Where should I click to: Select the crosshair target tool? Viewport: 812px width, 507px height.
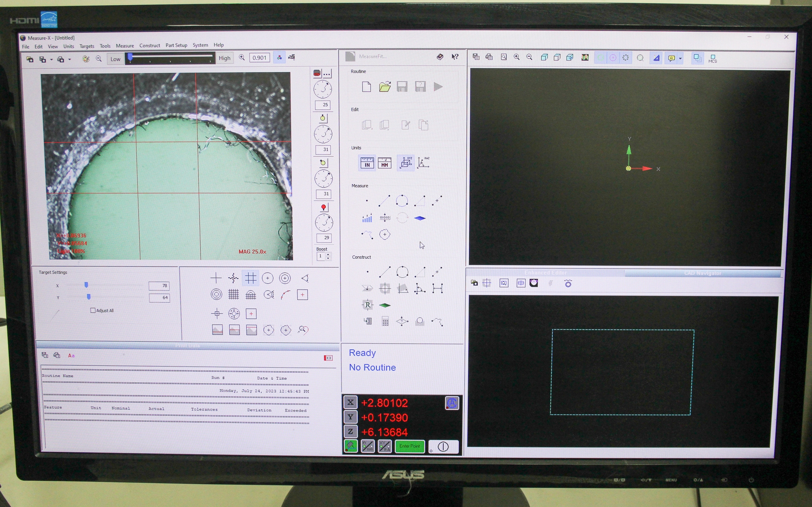tap(216, 278)
